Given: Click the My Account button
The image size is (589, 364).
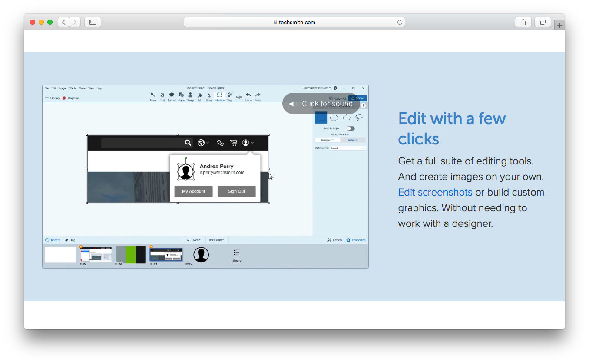Looking at the screenshot, I should click(x=193, y=191).
